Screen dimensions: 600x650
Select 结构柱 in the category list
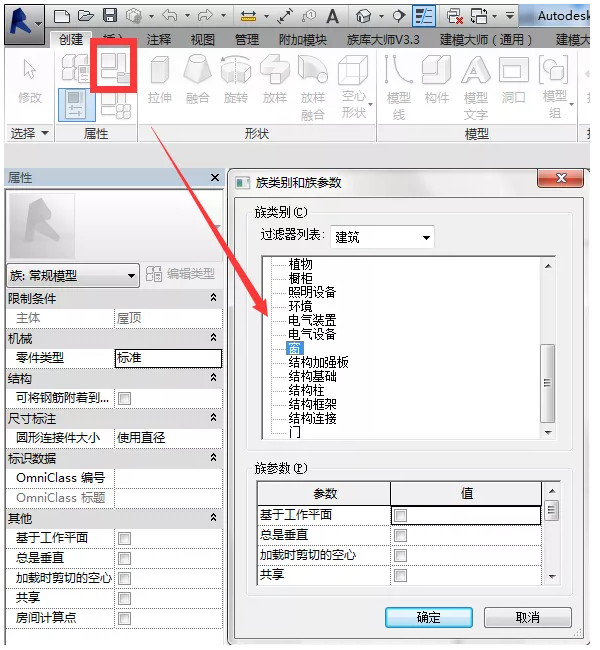tap(306, 390)
